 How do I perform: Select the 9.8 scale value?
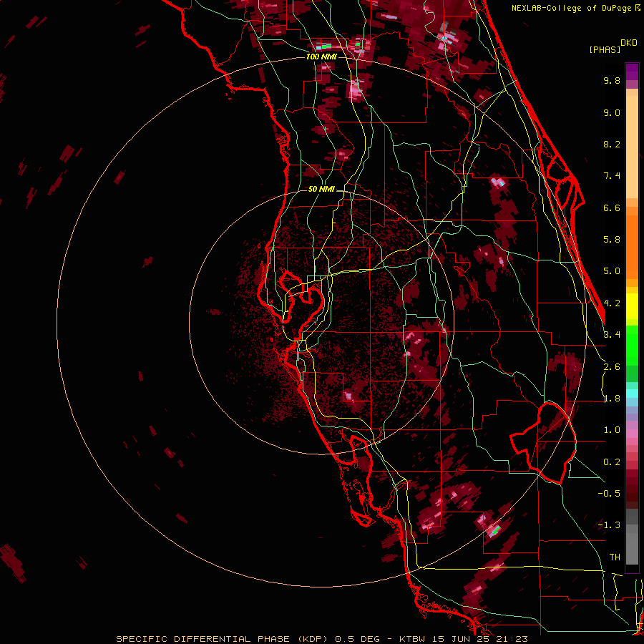(612, 80)
